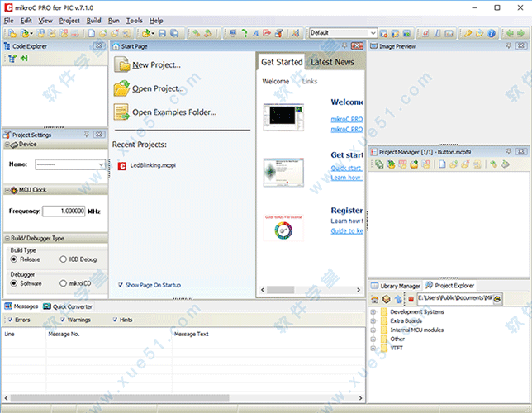Click the Guide to key link
Screen dimensions: 532x413
tap(346, 230)
